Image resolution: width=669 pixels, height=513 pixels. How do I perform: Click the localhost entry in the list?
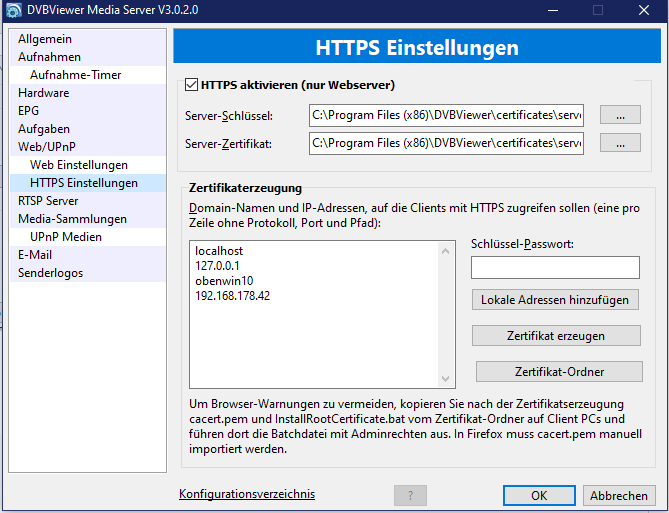click(x=219, y=251)
